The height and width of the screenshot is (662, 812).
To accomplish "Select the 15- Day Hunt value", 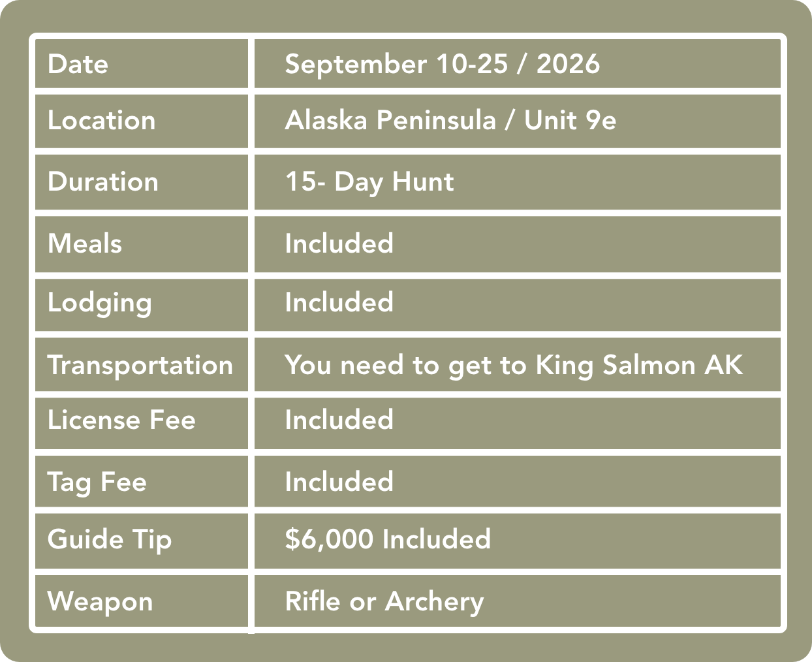I will (x=369, y=181).
